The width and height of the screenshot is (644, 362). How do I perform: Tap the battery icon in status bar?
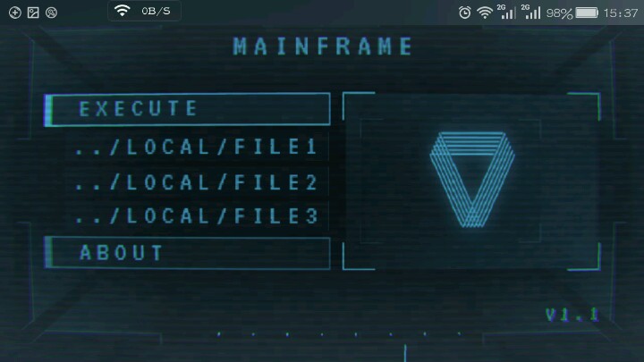587,13
